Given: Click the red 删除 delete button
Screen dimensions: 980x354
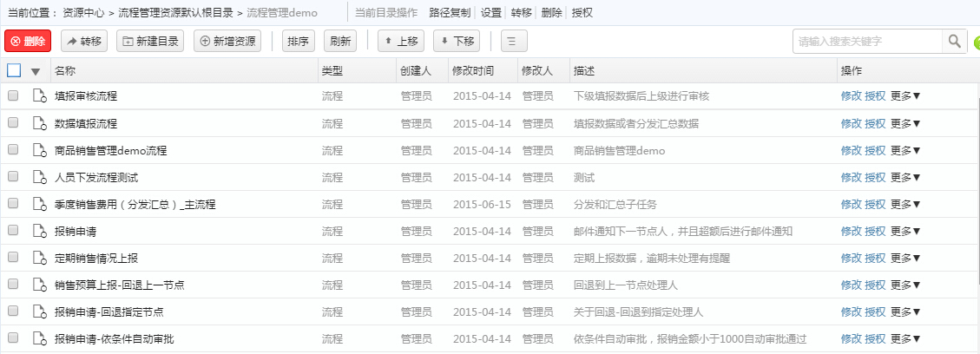Looking at the screenshot, I should pyautogui.click(x=28, y=41).
